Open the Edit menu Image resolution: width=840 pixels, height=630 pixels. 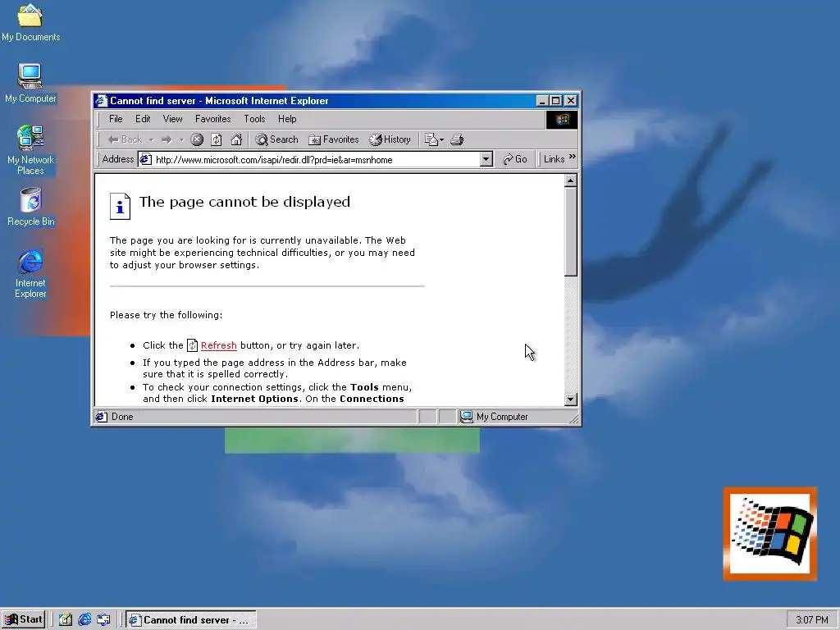coord(143,119)
